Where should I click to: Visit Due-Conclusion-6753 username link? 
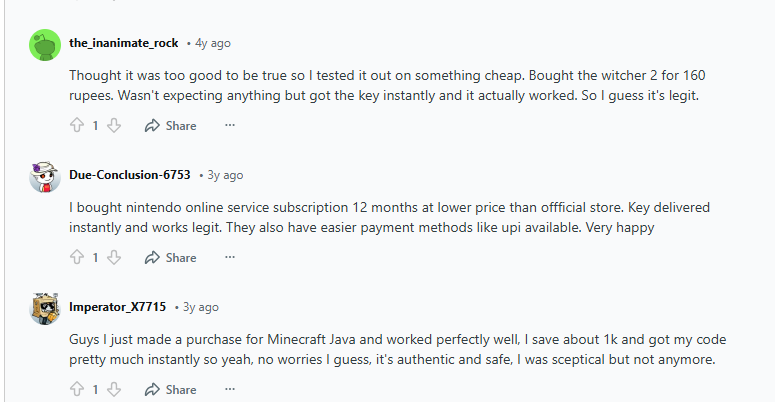pos(130,175)
